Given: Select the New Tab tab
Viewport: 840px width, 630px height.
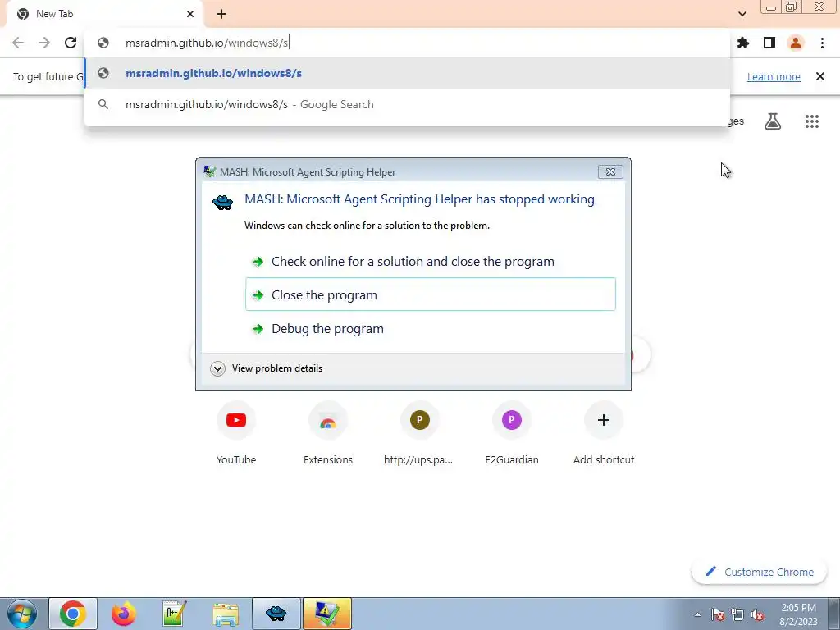Looking at the screenshot, I should [104, 14].
